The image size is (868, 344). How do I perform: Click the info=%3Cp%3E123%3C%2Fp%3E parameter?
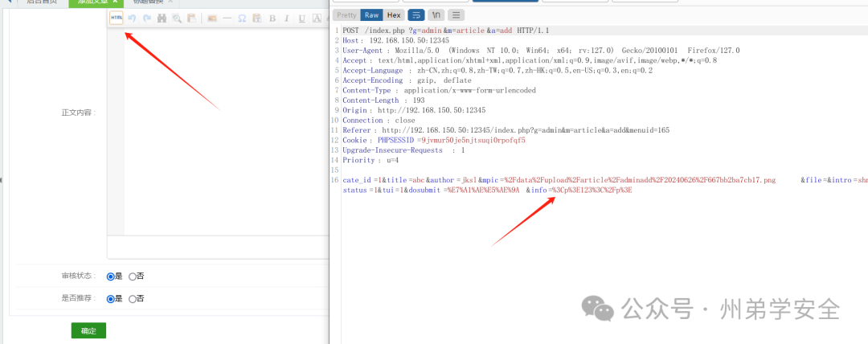pos(581,190)
